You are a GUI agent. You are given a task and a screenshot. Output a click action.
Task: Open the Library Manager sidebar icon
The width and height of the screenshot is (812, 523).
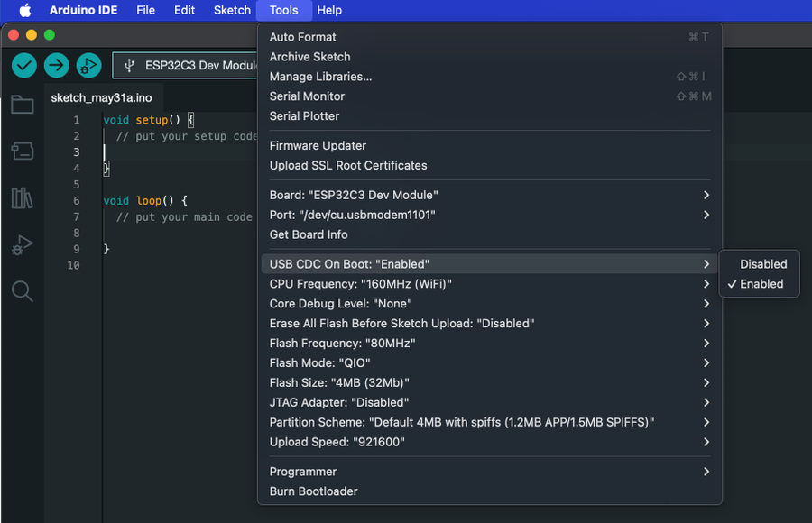22,198
